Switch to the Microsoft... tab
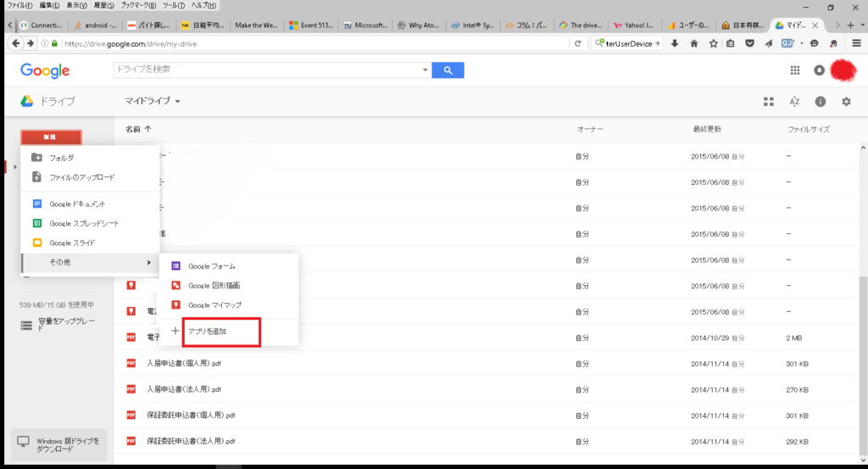Viewport: 868px width, 469px height. point(365,25)
